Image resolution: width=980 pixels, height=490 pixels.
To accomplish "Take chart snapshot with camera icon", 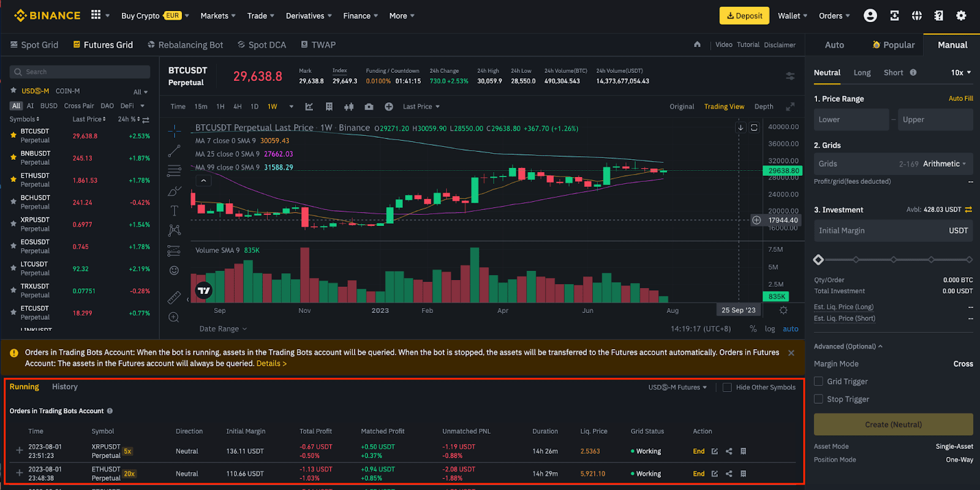I will pos(369,107).
